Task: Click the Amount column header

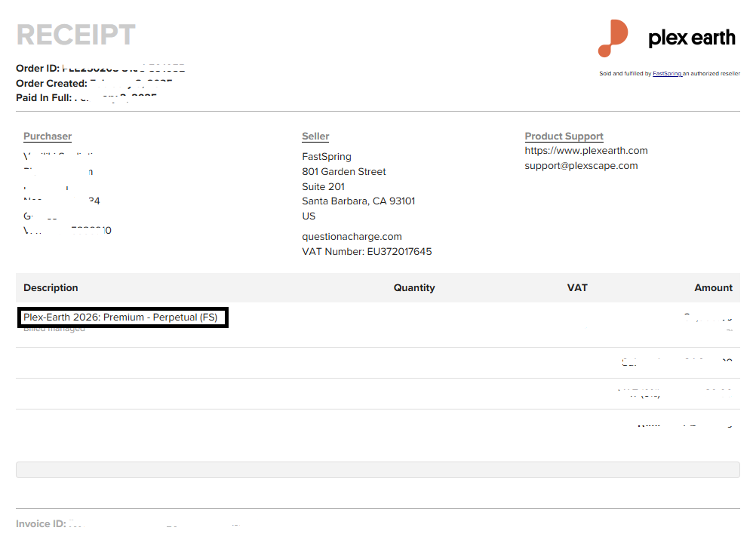Action: pos(713,287)
